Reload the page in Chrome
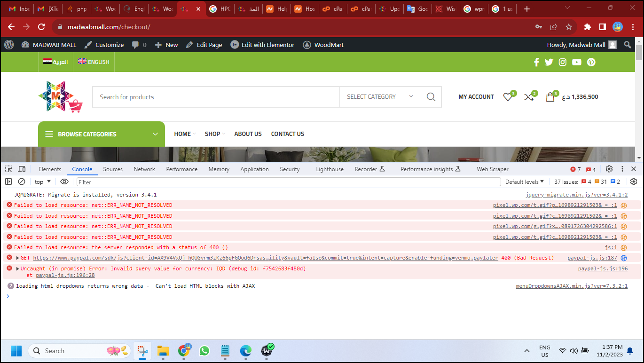Screen dimensions: 644x363 coord(41,27)
